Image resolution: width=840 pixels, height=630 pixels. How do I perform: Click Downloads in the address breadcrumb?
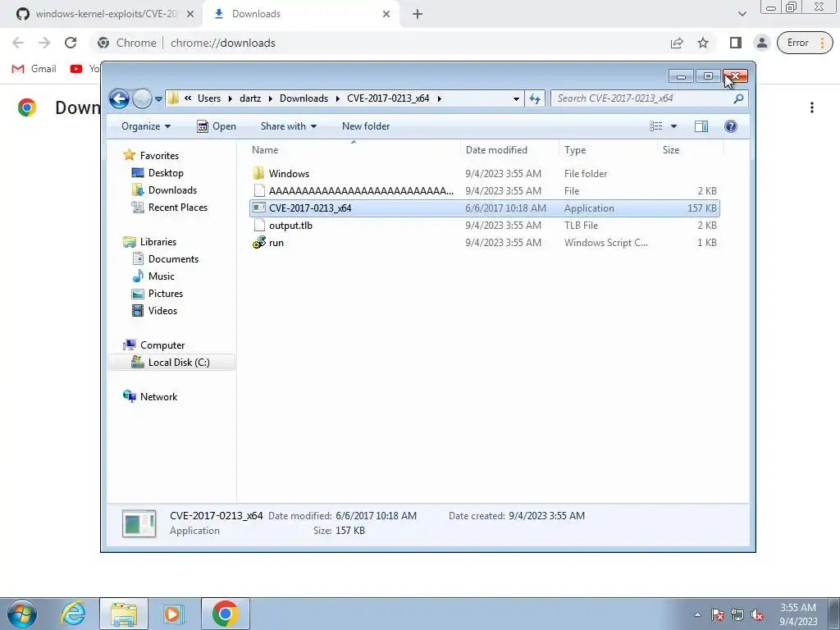304,98
